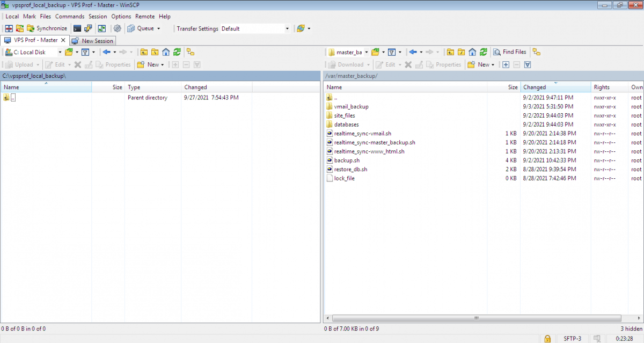The height and width of the screenshot is (343, 644).
Task: Go to the remote home directory
Action: point(472,52)
